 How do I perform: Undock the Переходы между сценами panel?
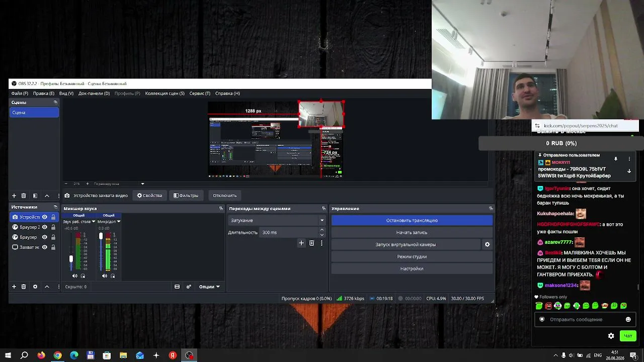point(324,209)
